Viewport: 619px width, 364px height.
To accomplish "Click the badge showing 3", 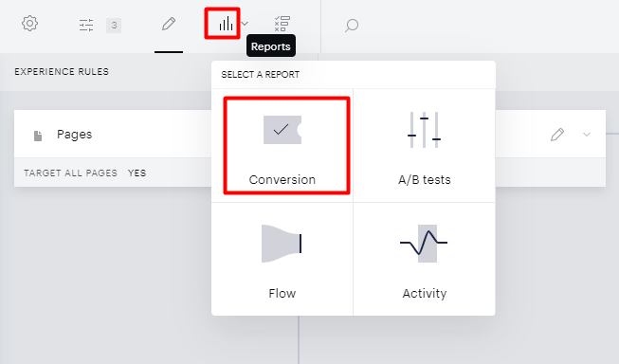I will pos(114,26).
